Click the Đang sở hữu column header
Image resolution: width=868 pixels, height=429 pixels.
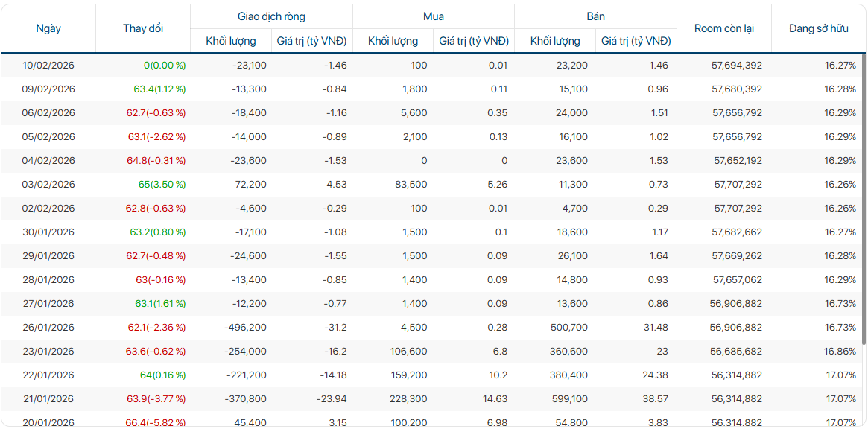pyautogui.click(x=818, y=28)
